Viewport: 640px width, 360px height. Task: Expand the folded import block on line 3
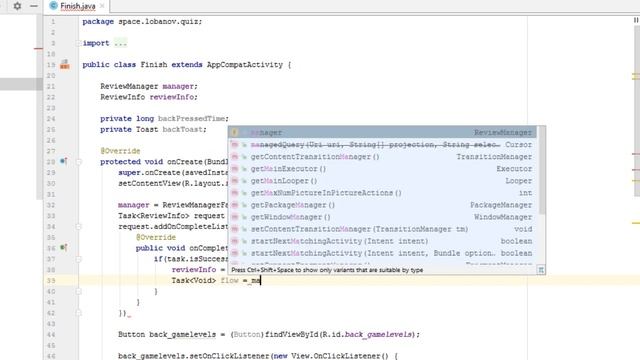click(78, 43)
